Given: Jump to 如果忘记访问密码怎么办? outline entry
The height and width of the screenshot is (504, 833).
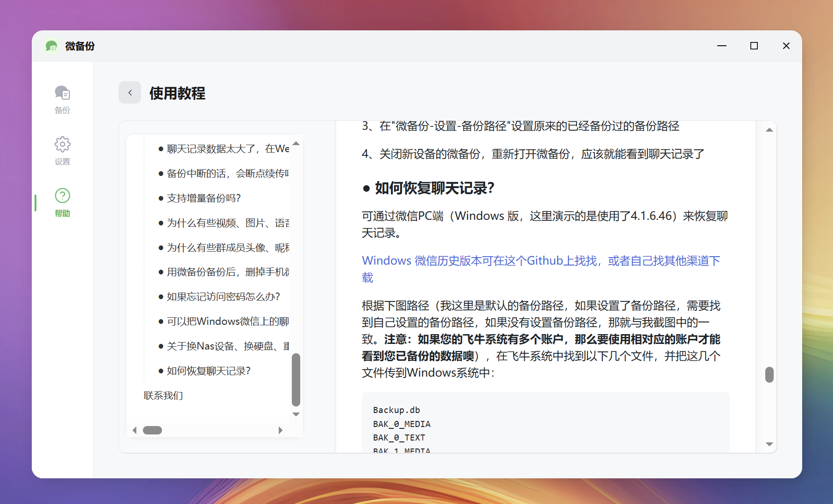Looking at the screenshot, I should point(219,297).
